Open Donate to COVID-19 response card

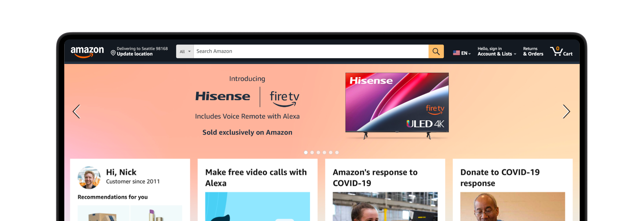(x=512, y=190)
